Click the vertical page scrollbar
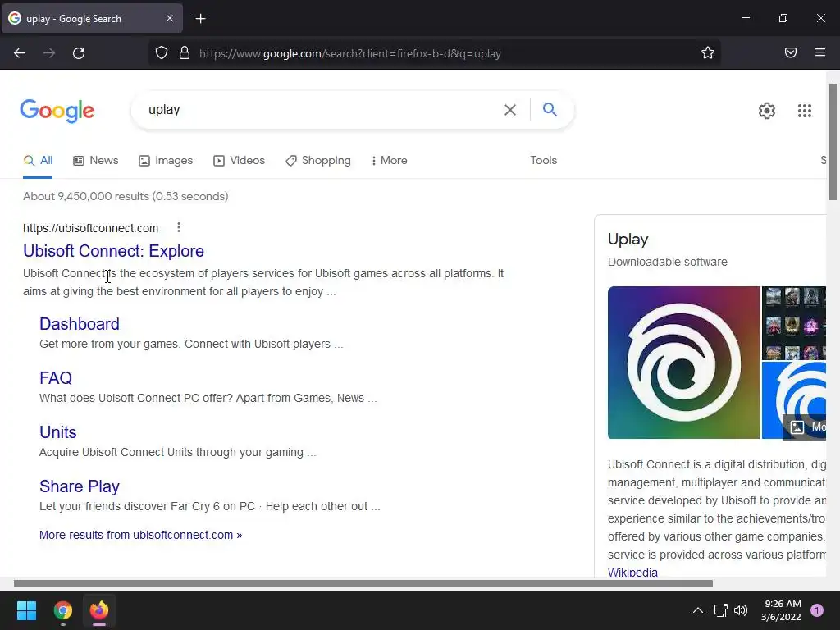The width and height of the screenshot is (840, 630). click(x=833, y=141)
